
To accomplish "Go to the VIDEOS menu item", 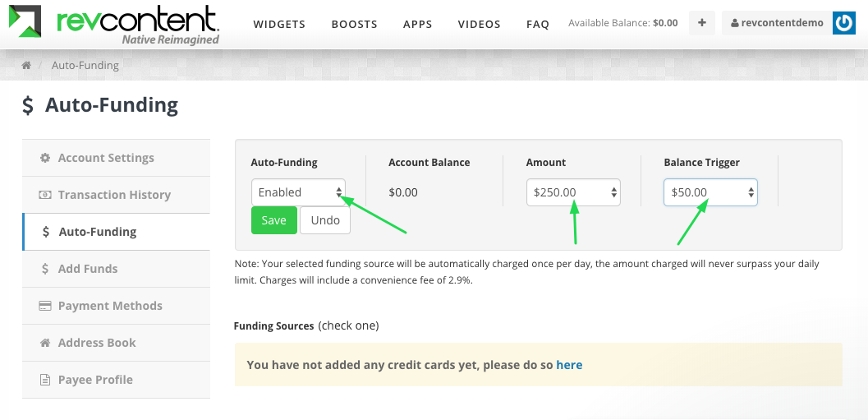I will click(x=479, y=25).
